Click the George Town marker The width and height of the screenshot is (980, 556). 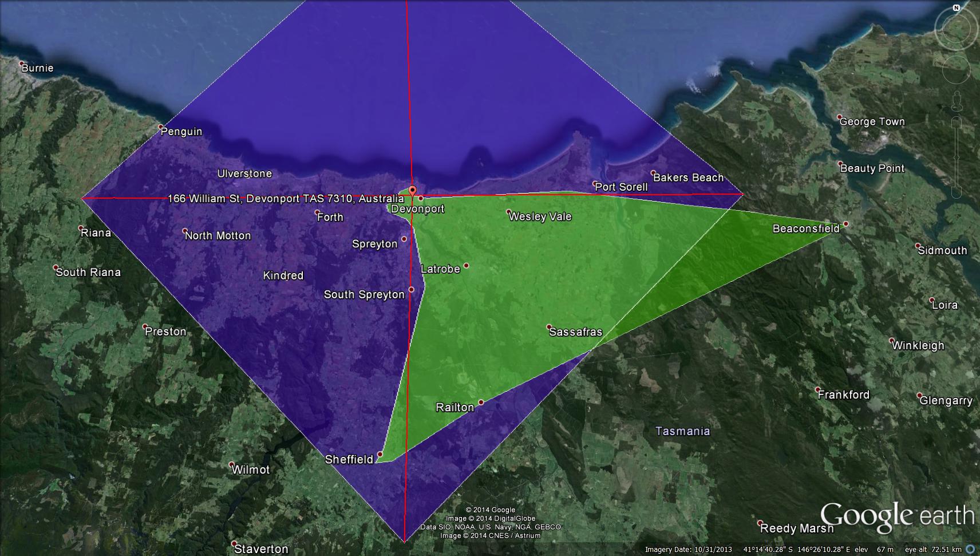(840, 117)
